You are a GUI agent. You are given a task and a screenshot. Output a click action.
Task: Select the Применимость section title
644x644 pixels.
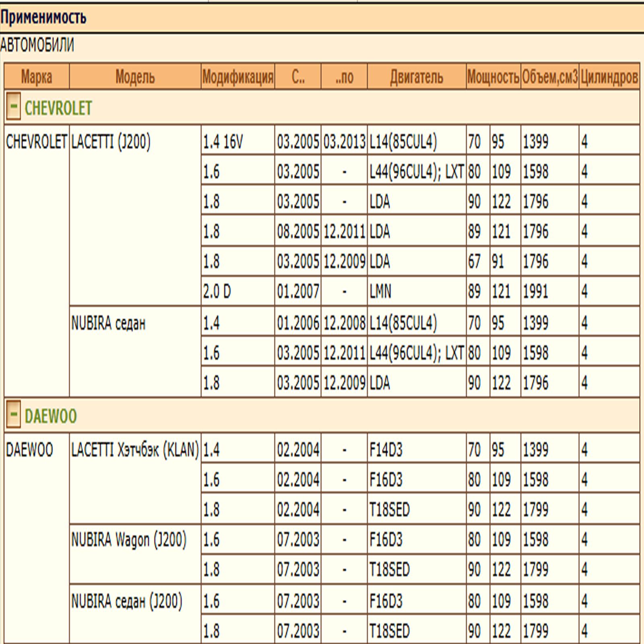click(x=43, y=17)
